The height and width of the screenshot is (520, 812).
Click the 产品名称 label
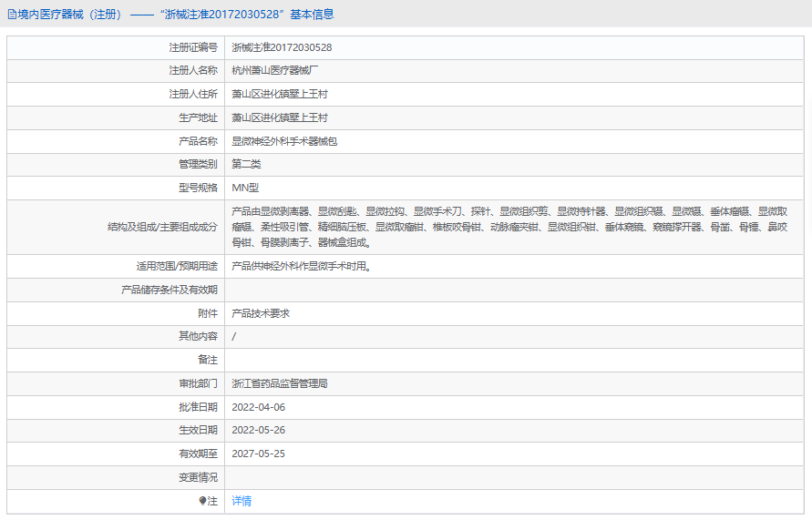(199, 141)
